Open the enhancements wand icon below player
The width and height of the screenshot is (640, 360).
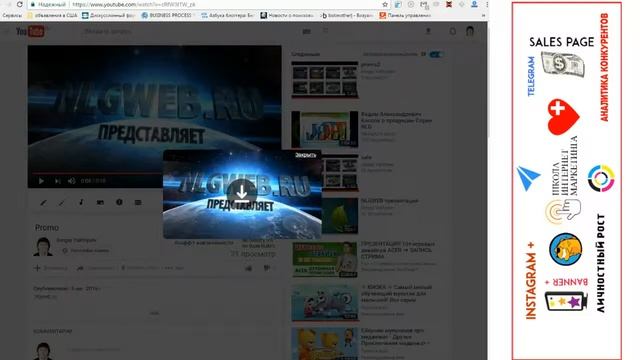(62, 202)
